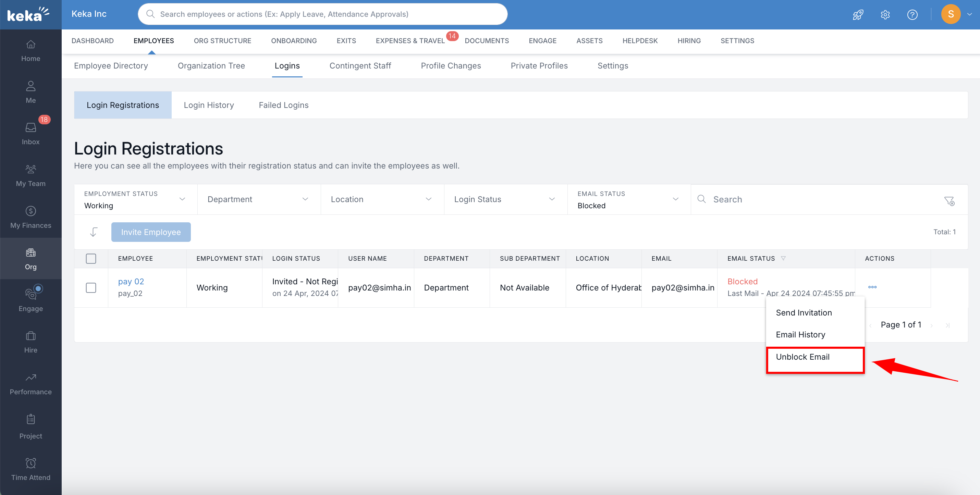Click the settings gear in header
The height and width of the screenshot is (495, 980).
885,14
